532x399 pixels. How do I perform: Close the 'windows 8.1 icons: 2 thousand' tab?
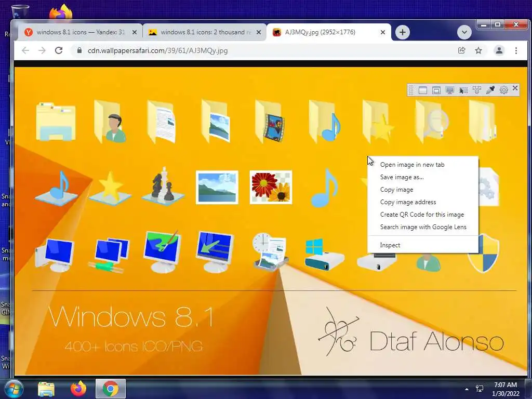[x=259, y=32]
